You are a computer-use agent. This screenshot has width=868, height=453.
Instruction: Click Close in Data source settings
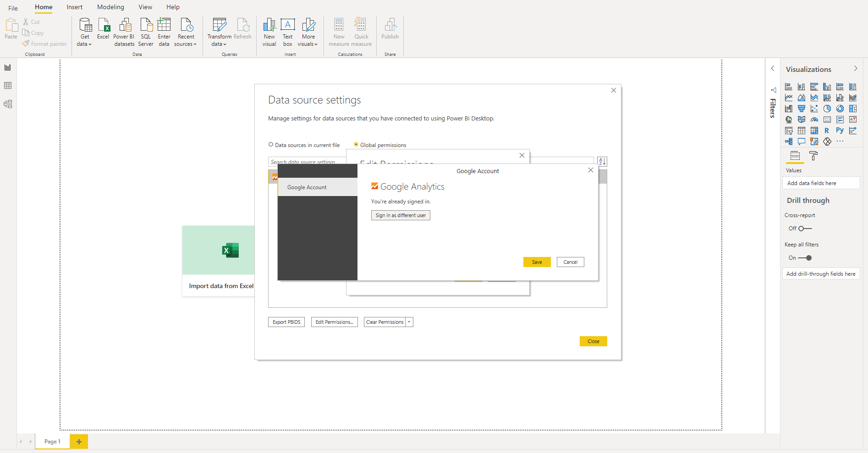pos(593,341)
